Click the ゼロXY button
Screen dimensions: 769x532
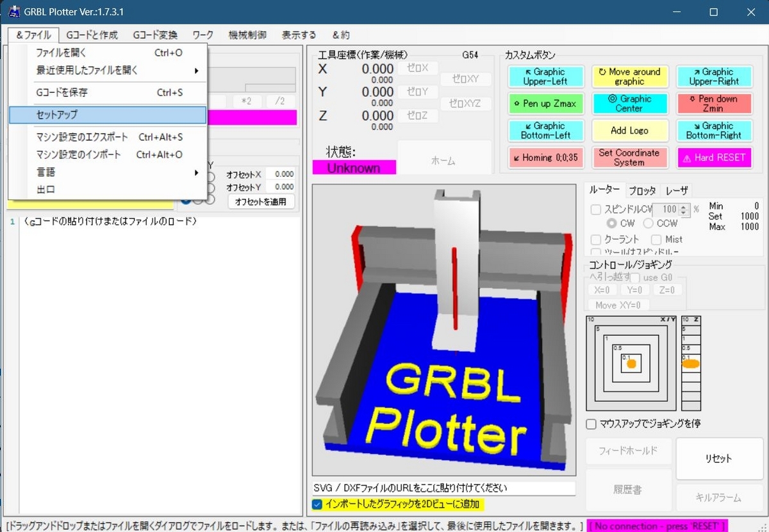(x=466, y=79)
